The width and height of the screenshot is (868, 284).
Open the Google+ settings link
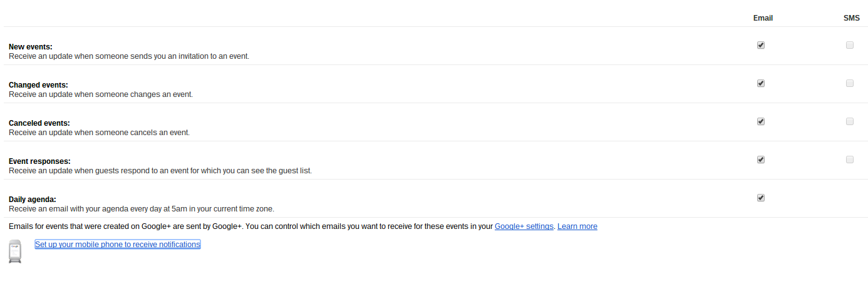(x=524, y=226)
